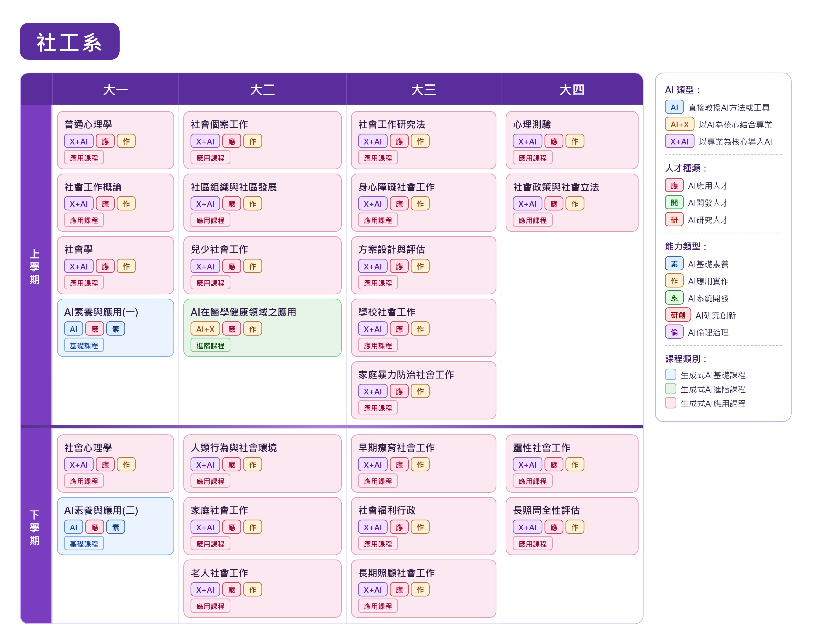Click the 系 AI系統開發 legend badge
840x644 pixels.
674,298
